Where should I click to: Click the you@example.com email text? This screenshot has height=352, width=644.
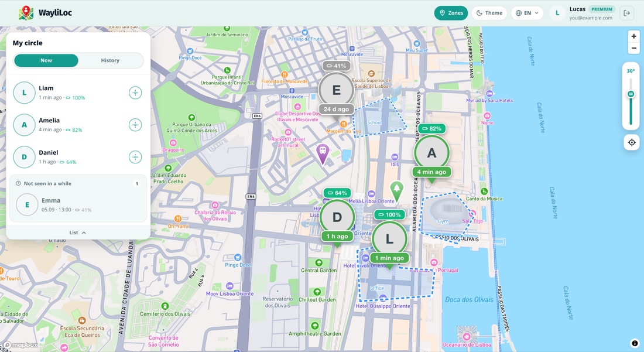591,18
